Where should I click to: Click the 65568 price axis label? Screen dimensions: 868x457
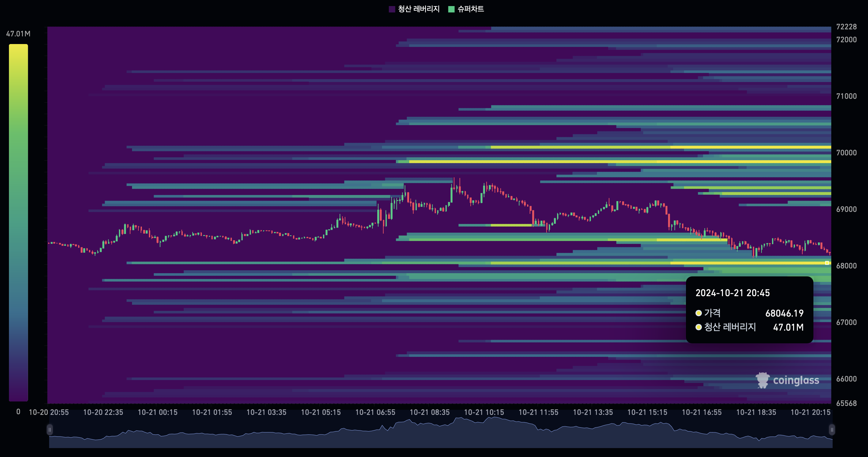(846, 403)
